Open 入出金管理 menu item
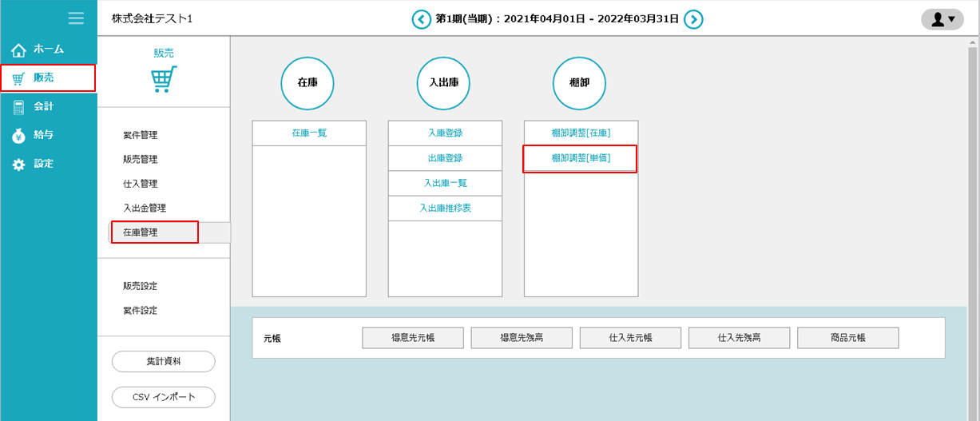The height and width of the screenshot is (421, 980). pyautogui.click(x=145, y=208)
